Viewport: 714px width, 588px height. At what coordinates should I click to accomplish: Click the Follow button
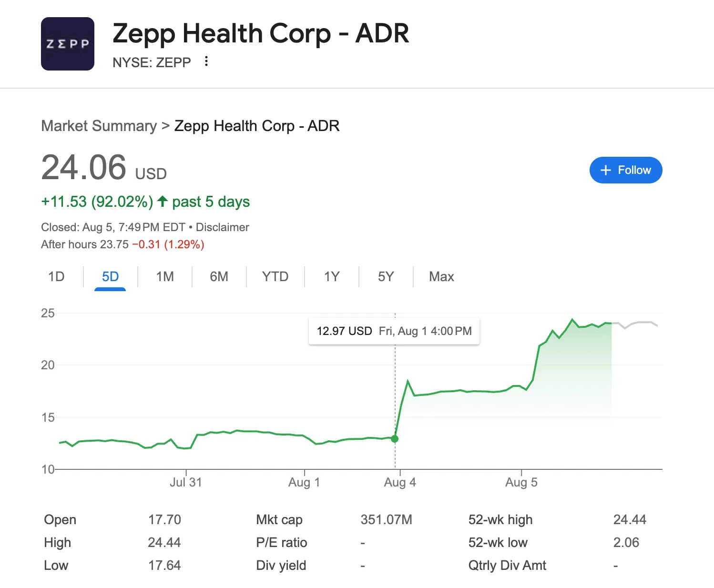click(x=625, y=170)
